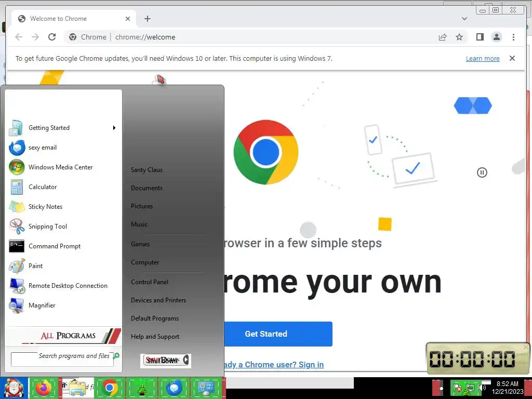Click the taskbar clock showing 8:52 AM
This screenshot has height=399, width=532.
508,388
